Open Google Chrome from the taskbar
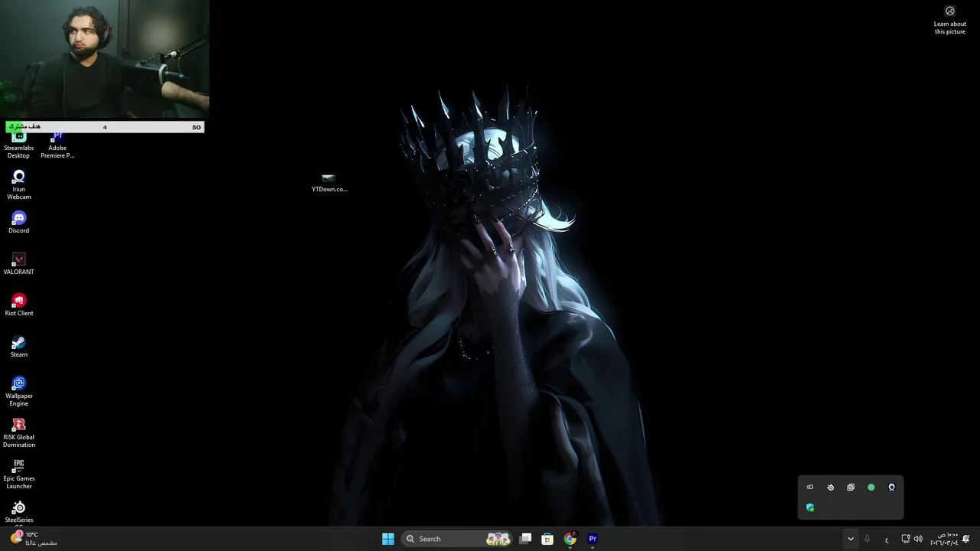The height and width of the screenshot is (551, 980). pos(570,539)
